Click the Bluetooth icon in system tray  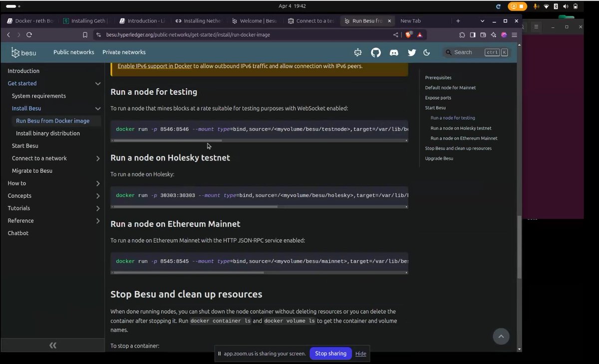point(556,6)
